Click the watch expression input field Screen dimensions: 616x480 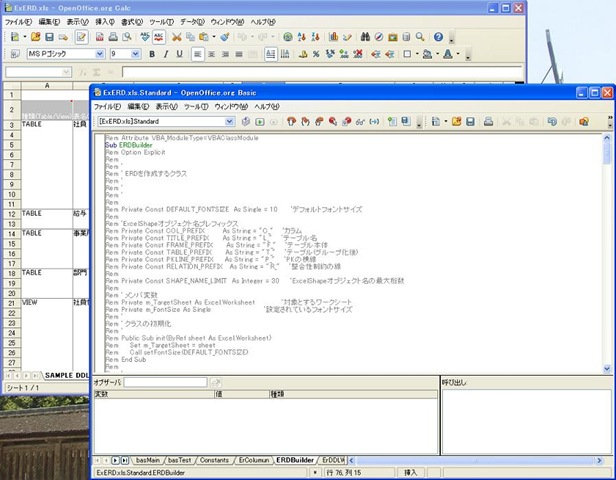pos(165,382)
